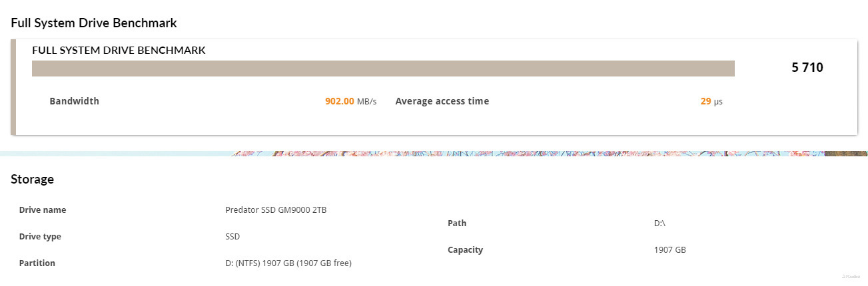The height and width of the screenshot is (286, 868).
Task: Click the Capacity label
Action: 465,249
